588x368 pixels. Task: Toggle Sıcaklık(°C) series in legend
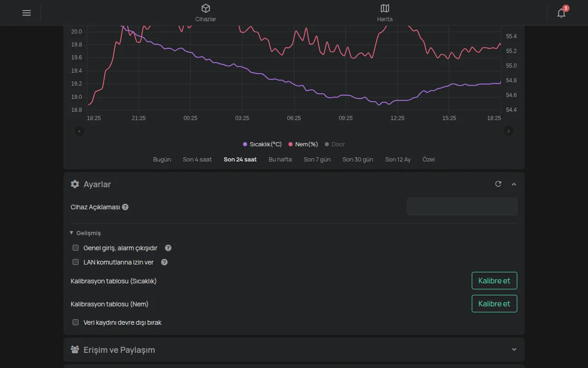[x=262, y=144]
